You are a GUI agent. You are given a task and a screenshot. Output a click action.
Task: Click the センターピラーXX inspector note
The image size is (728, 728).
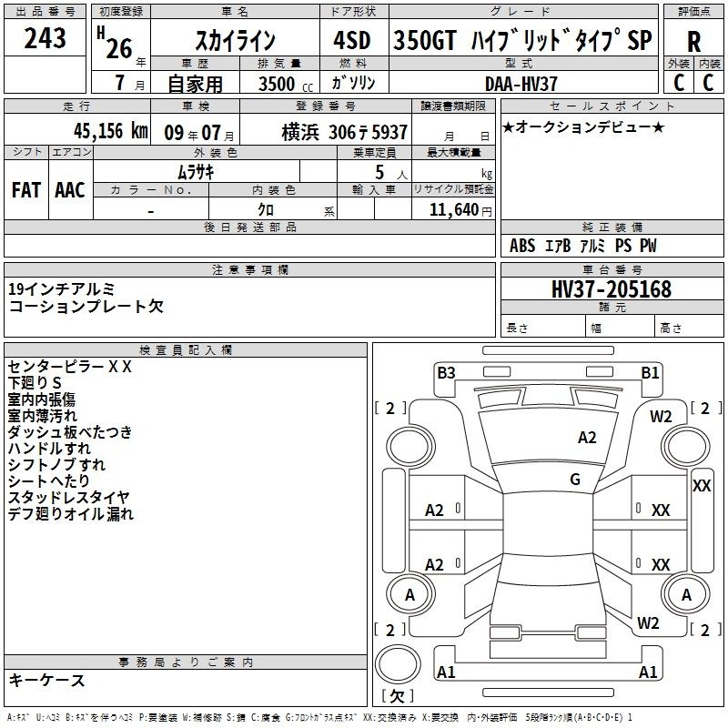70,367
